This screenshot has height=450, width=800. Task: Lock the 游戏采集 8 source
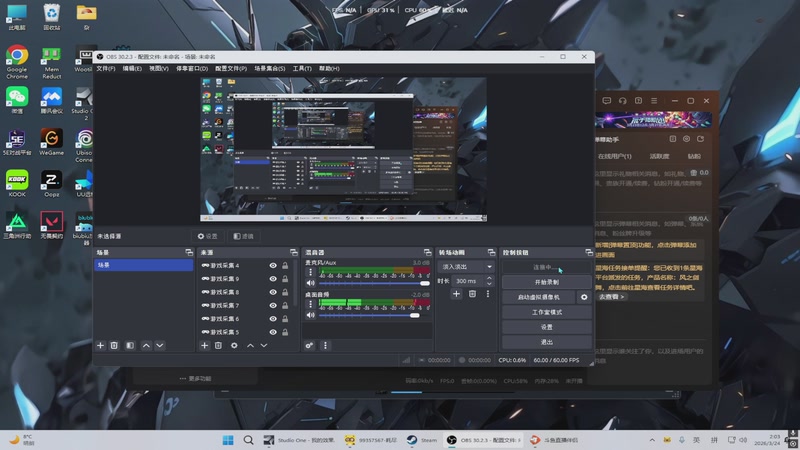(285, 292)
